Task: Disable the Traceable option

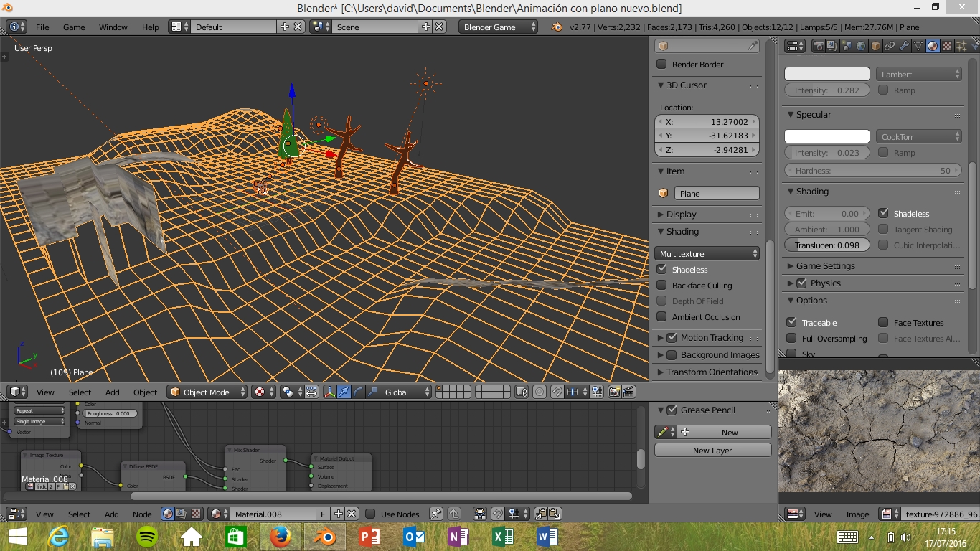Action: pyautogui.click(x=792, y=323)
